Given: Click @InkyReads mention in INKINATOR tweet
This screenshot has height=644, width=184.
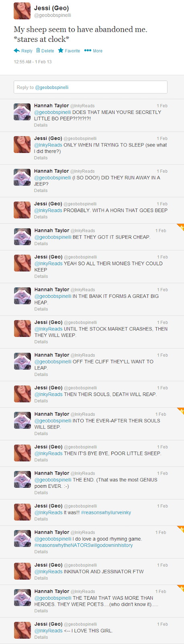Looking at the screenshot, I should tap(48, 572).
